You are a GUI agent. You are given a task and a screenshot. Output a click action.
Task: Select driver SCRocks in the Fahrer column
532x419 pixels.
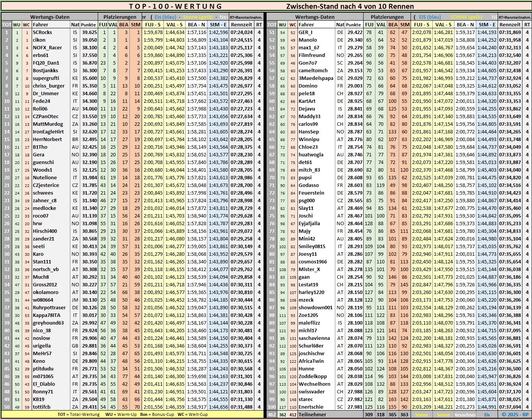[x=42, y=32]
